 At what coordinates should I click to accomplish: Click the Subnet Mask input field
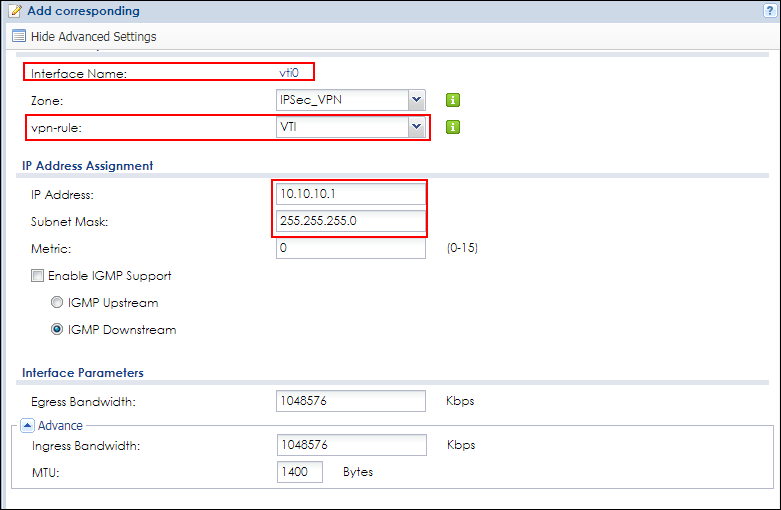tap(351, 221)
